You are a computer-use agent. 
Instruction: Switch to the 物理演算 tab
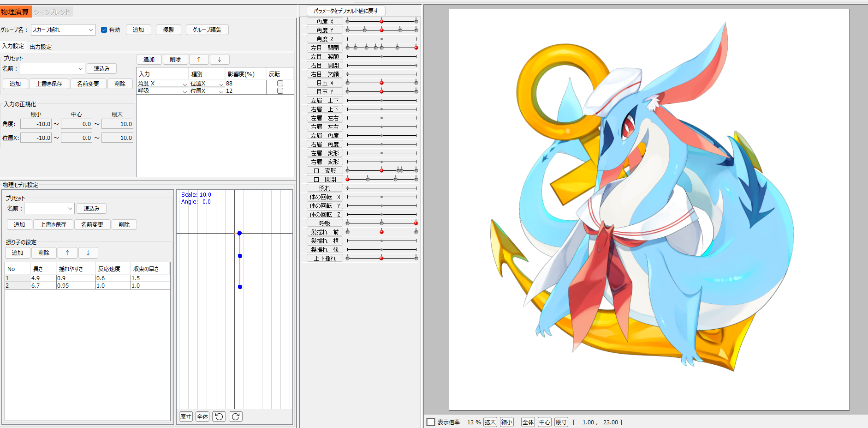[15, 12]
